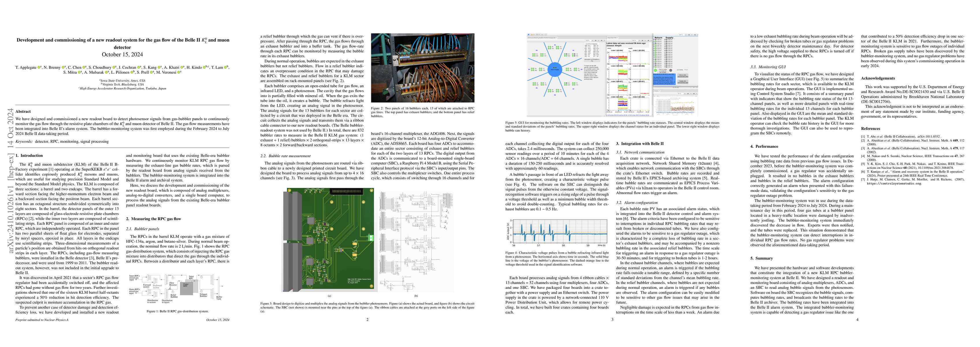
Task: Click the Figure 1 caption text
Action: pyautogui.click(x=178, y=311)
